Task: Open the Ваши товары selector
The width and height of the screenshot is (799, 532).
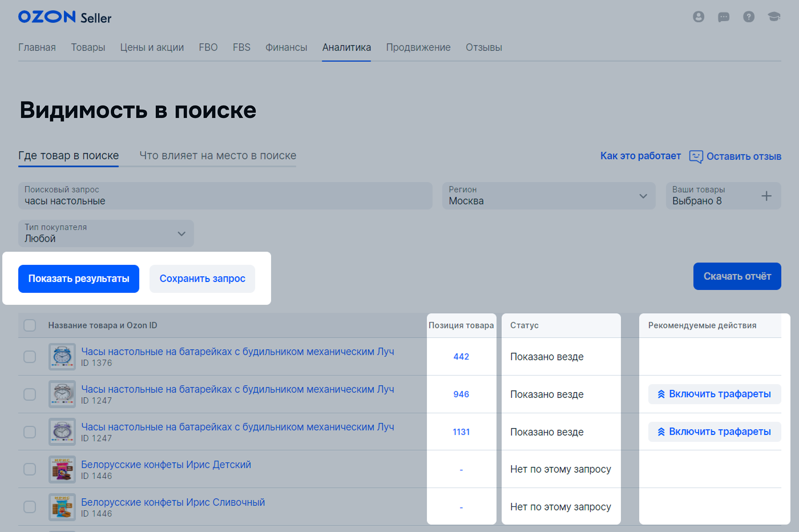Action: 713,196
